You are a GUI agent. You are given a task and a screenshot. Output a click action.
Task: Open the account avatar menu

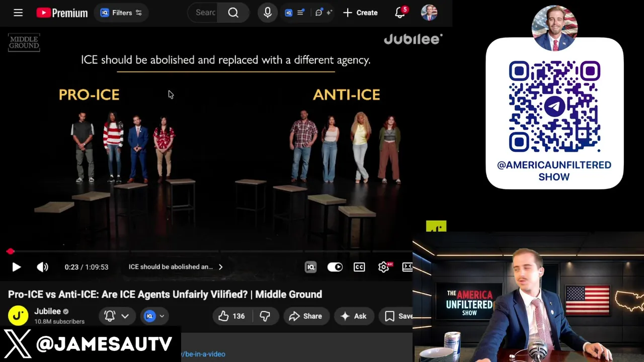coord(429,13)
